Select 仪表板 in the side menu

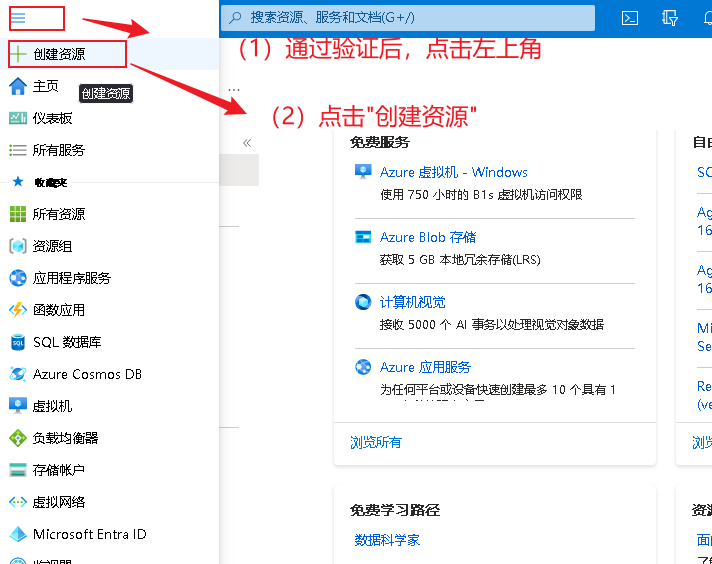(x=52, y=118)
